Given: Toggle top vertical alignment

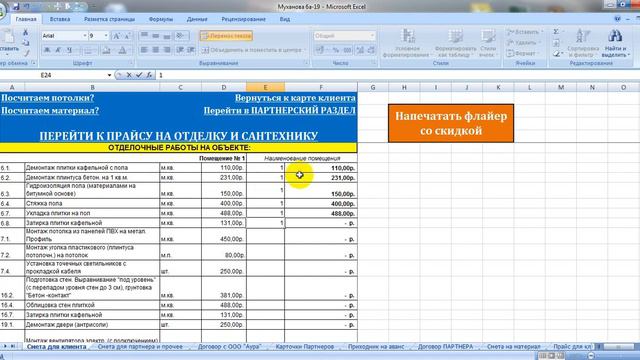Looking at the screenshot, I should pos(144,36).
